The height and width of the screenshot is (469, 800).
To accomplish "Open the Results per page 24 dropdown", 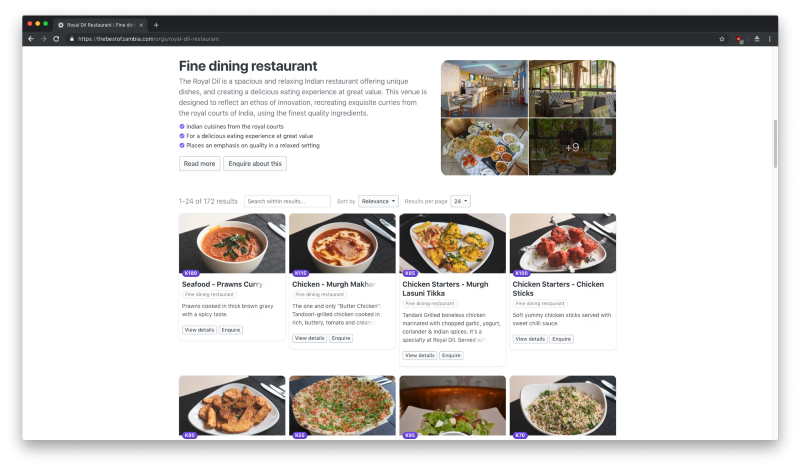I will point(461,201).
